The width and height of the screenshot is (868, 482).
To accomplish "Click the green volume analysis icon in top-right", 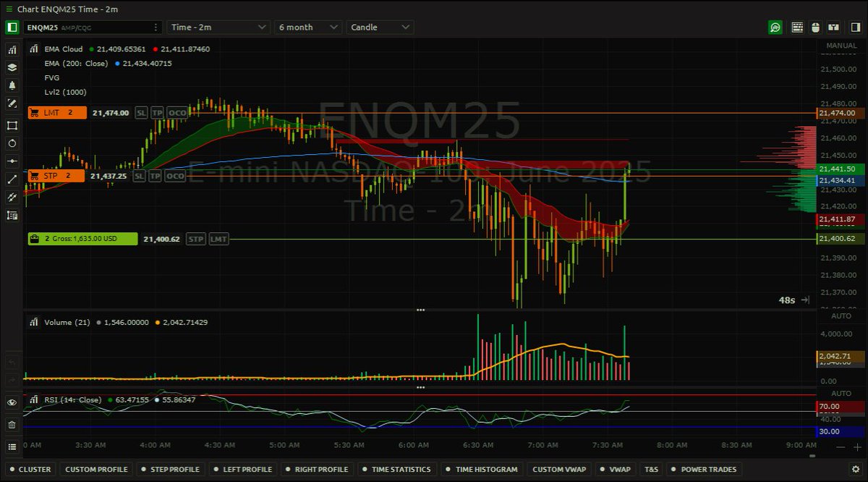I will click(x=775, y=28).
